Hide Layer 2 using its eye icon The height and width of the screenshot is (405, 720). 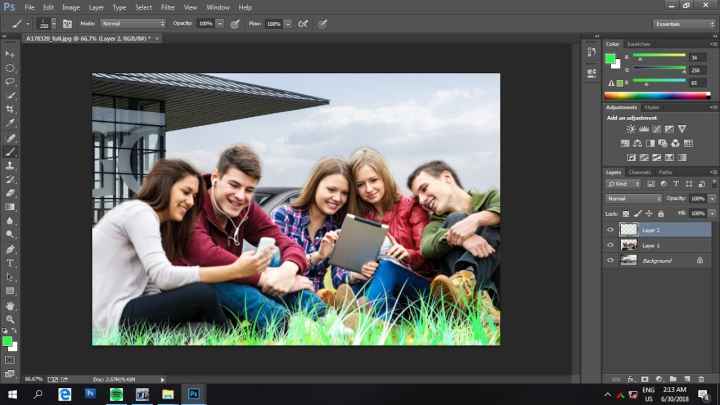pyautogui.click(x=610, y=229)
